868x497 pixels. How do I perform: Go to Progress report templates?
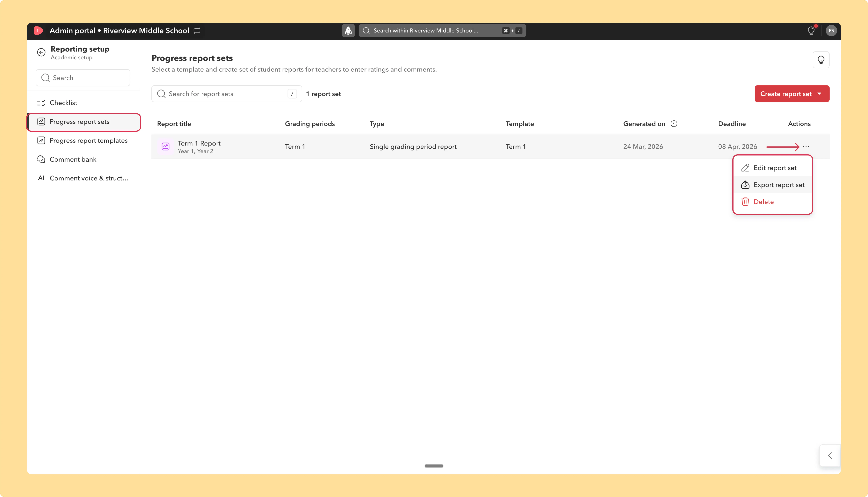pyautogui.click(x=83, y=141)
